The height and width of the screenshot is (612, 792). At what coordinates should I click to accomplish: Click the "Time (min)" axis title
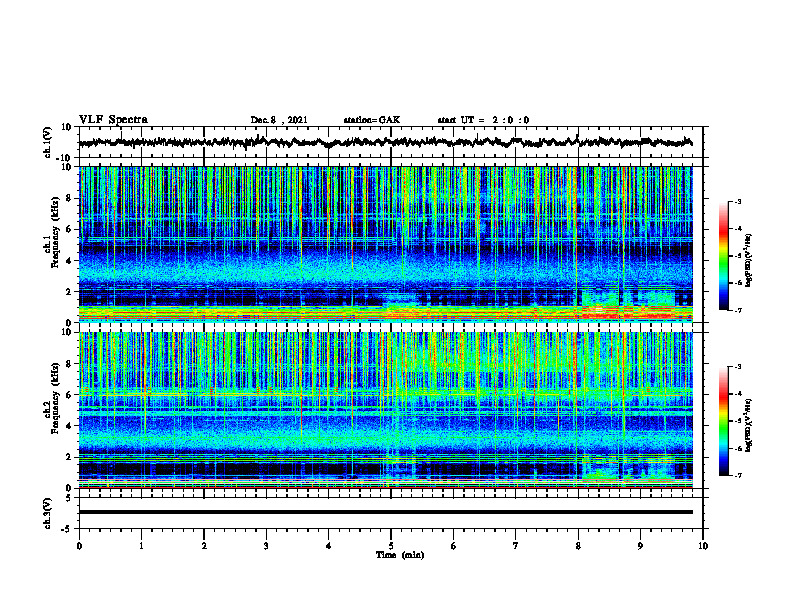tap(400, 555)
